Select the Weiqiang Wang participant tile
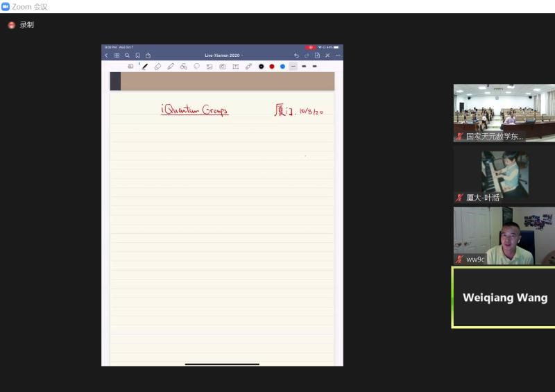The width and height of the screenshot is (555, 392). point(504,298)
